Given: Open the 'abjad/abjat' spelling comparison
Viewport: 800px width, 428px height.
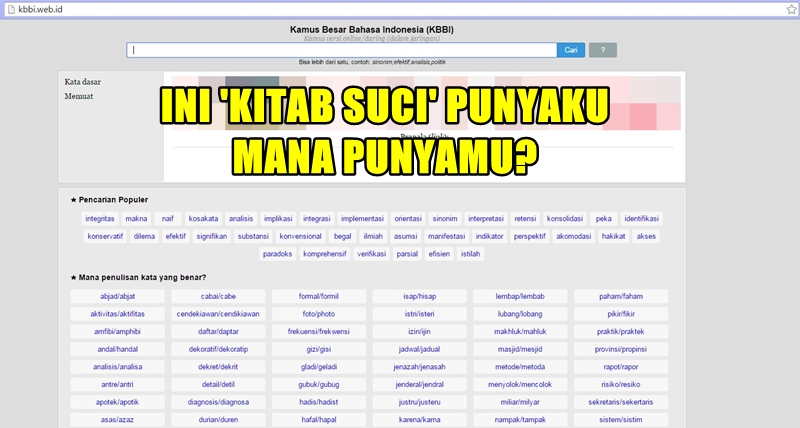Looking at the screenshot, I should pos(118,296).
